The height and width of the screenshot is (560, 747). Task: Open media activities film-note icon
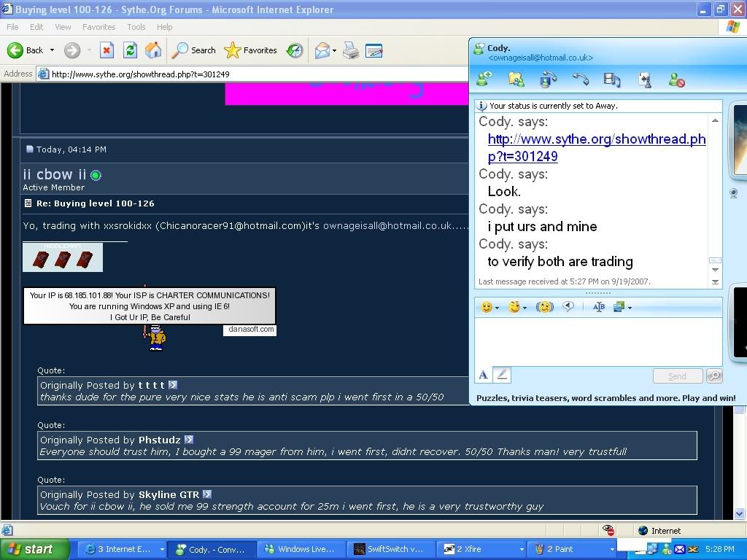tap(612, 79)
